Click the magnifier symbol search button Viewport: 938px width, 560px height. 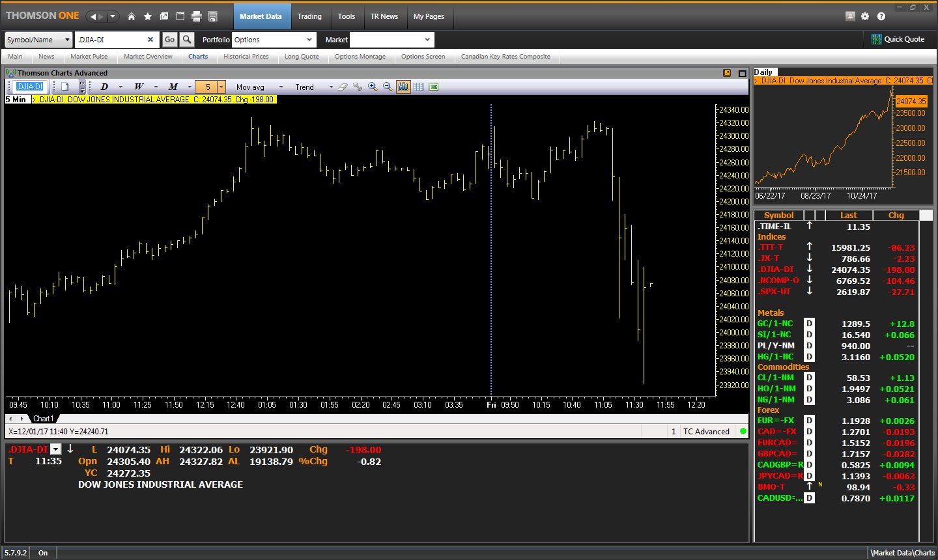click(187, 40)
